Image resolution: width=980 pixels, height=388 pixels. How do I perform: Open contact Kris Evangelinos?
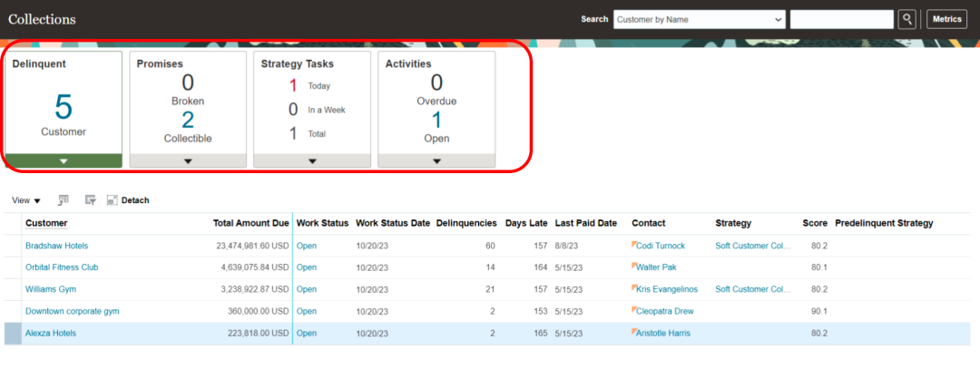tap(667, 289)
